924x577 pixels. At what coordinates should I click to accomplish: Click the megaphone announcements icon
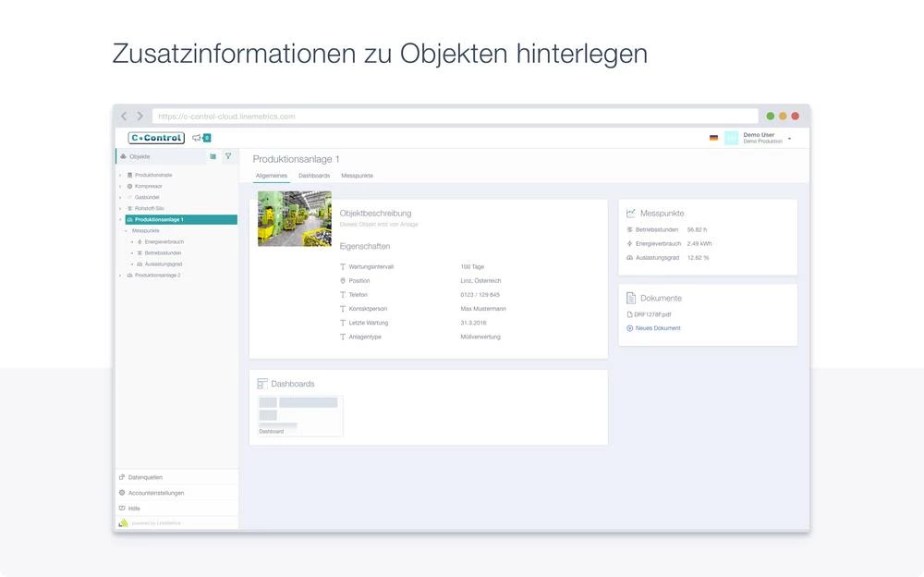(x=197, y=138)
